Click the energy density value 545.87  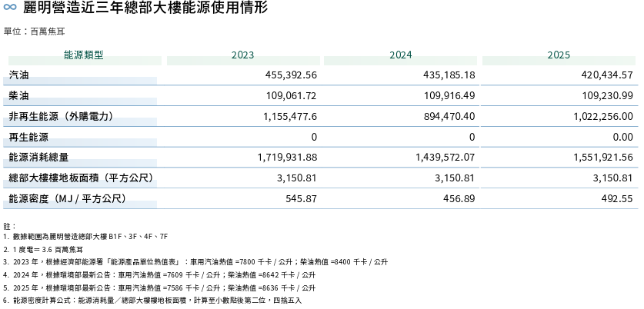tap(302, 198)
